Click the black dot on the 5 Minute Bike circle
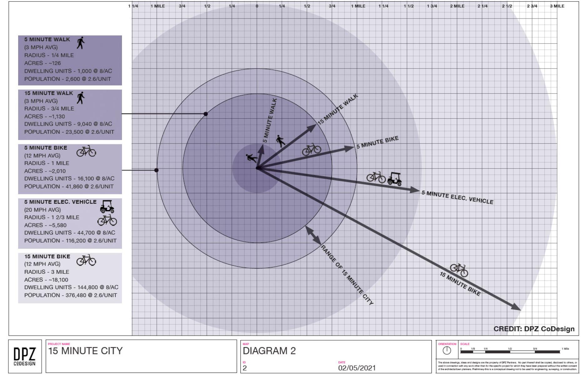Image resolution: width=588 pixels, height=375 pixels. (x=156, y=170)
